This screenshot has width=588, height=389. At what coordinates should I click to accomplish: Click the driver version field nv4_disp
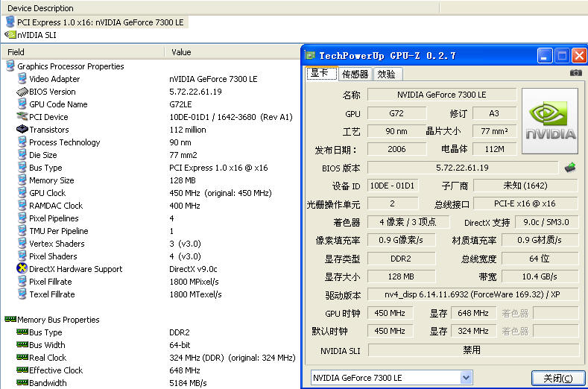click(472, 294)
